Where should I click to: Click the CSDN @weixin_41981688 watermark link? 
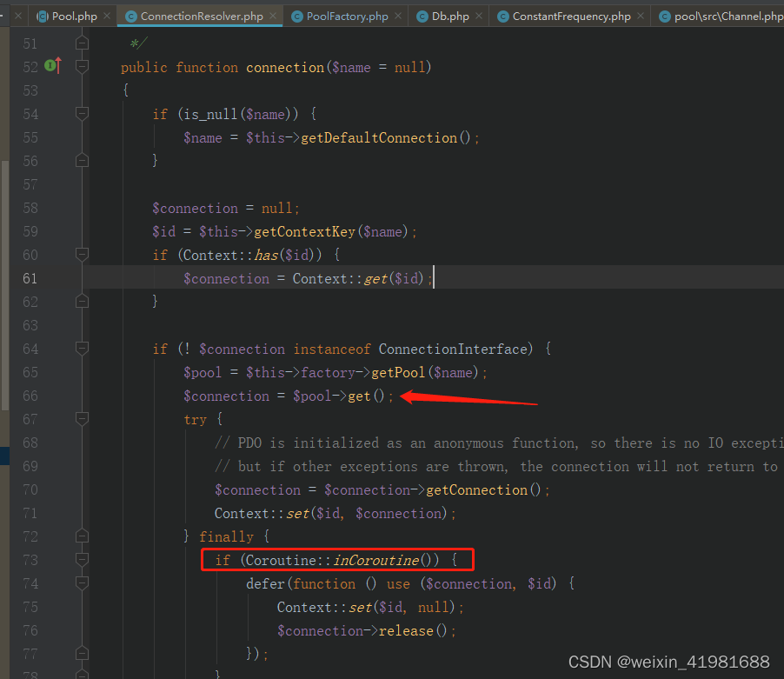point(668,662)
